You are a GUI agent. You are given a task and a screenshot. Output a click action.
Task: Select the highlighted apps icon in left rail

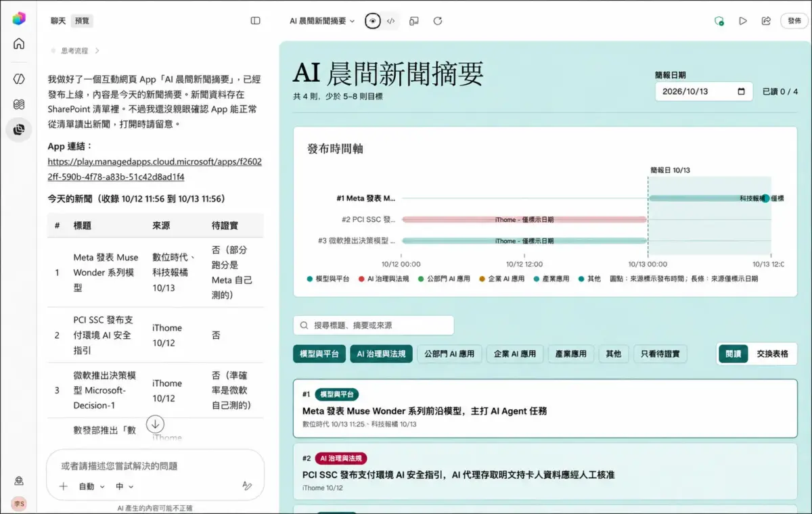click(x=19, y=129)
